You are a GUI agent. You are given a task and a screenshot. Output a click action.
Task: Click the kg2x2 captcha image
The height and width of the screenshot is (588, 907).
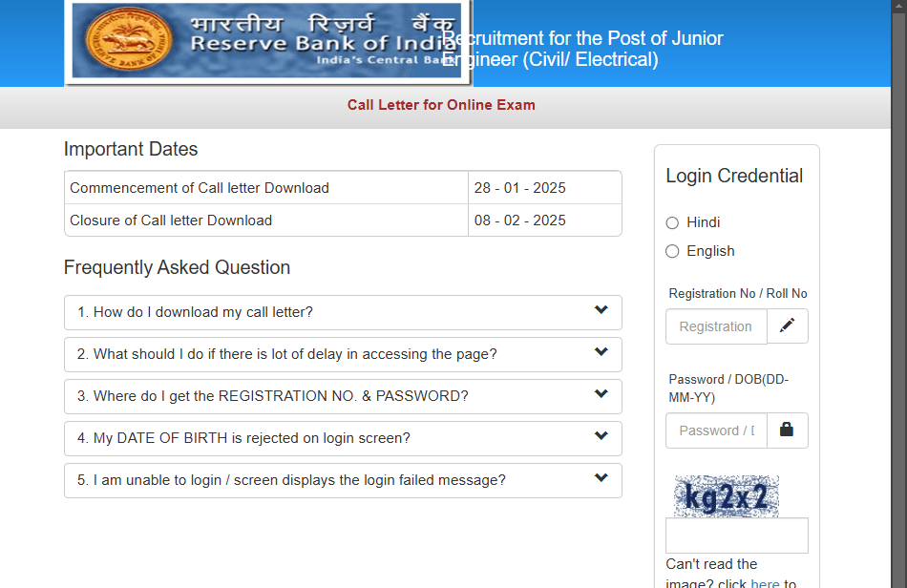coord(727,496)
